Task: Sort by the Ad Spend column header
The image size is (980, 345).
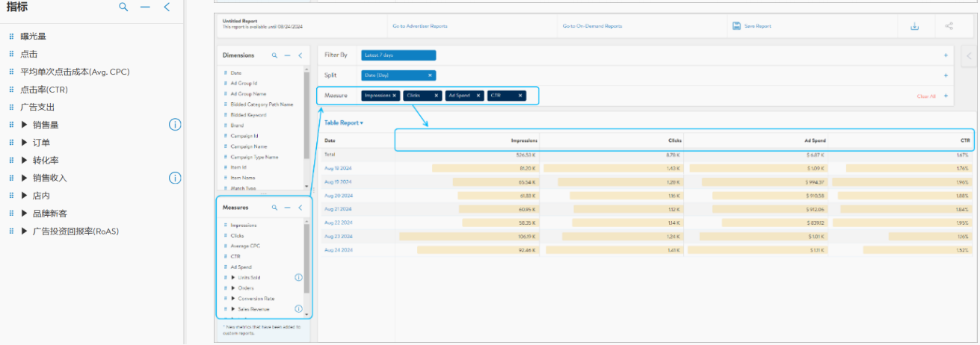Action: [814, 140]
